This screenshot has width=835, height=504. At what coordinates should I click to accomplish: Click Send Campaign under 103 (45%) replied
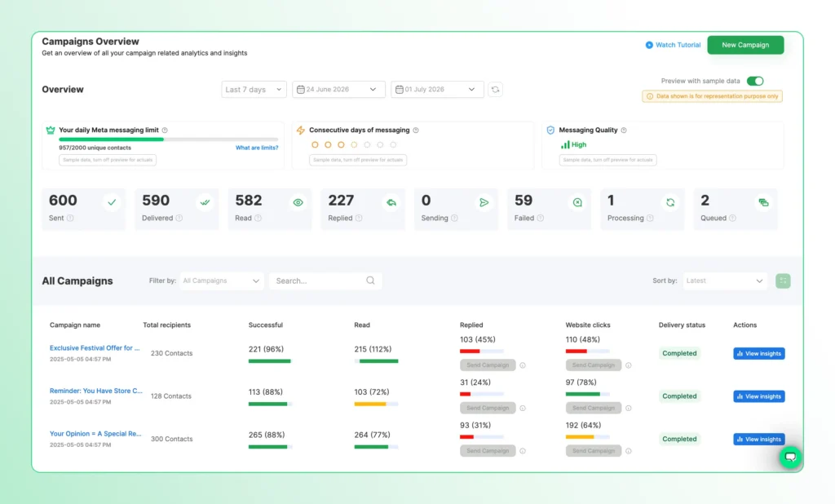tap(488, 365)
